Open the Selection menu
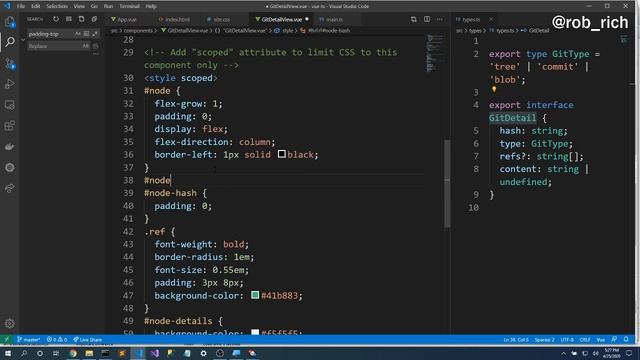 57,6
